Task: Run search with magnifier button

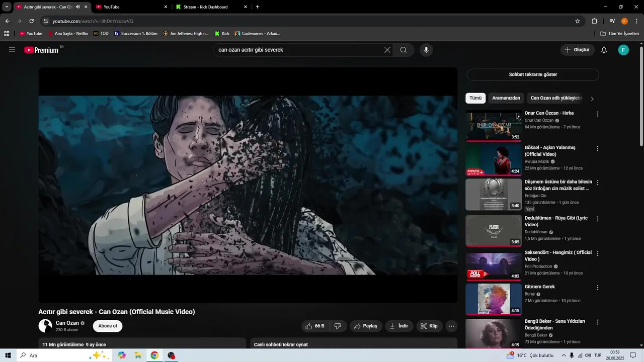Action: pos(404,50)
